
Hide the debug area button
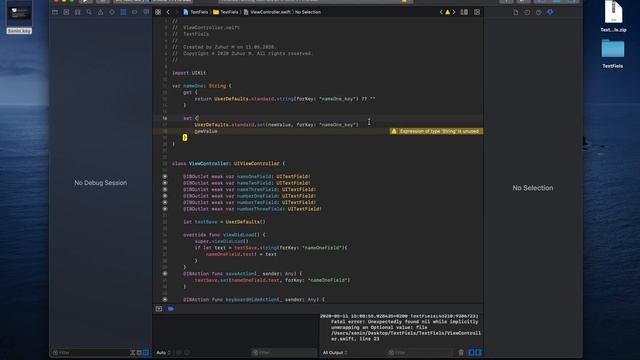click(159, 309)
